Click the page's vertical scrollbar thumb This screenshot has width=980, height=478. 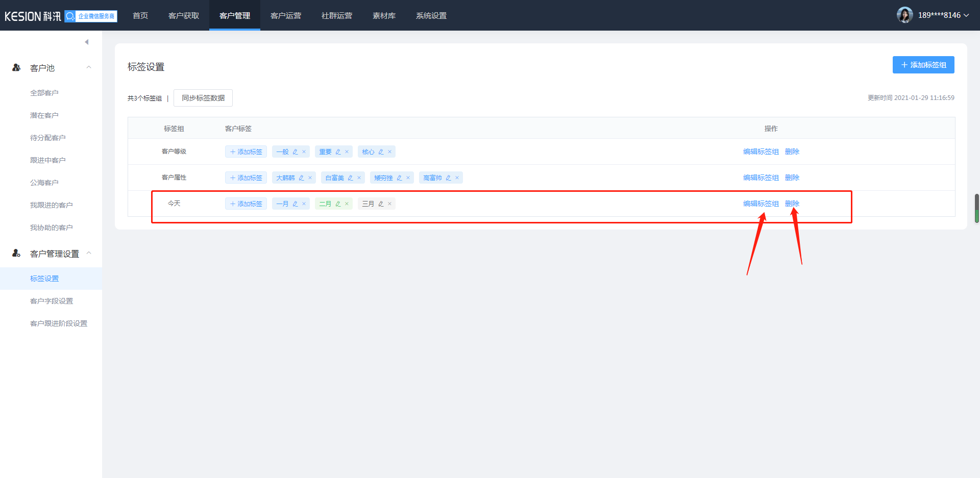pos(976,208)
